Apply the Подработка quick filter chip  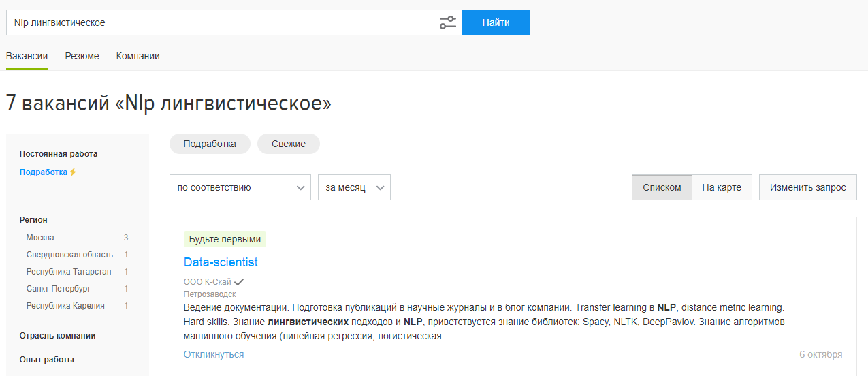coord(210,144)
